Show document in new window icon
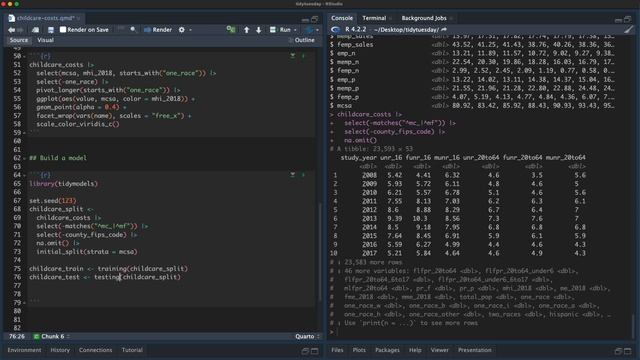 tap(36, 30)
